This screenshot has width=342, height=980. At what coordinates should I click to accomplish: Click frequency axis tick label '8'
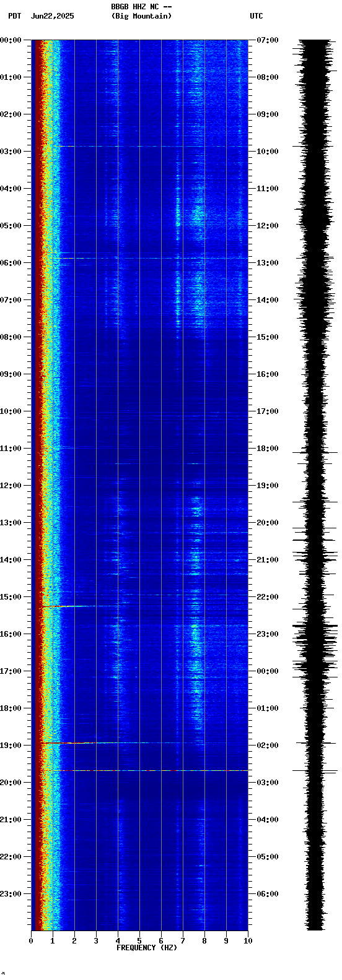tap(204, 941)
